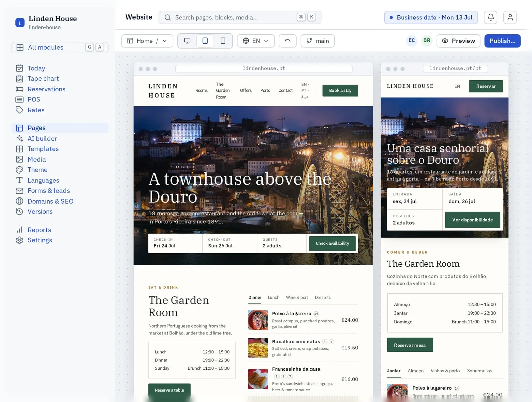This screenshot has height=402, width=532.
Task: Click the Book a stay button
Action: click(x=340, y=90)
